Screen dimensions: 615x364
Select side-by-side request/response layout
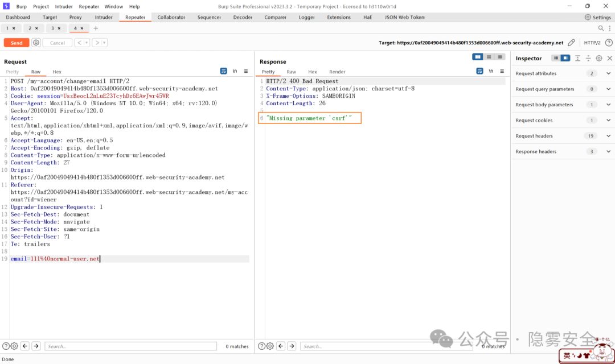(478, 57)
